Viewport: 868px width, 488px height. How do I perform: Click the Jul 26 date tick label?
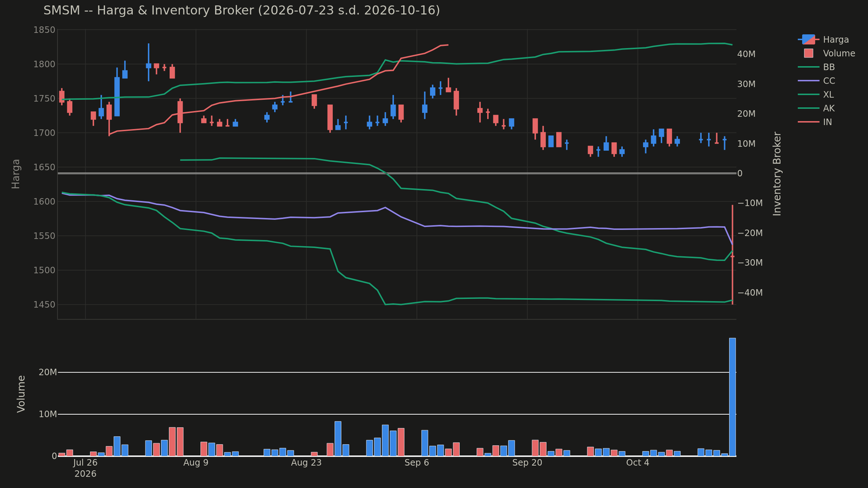click(85, 463)
